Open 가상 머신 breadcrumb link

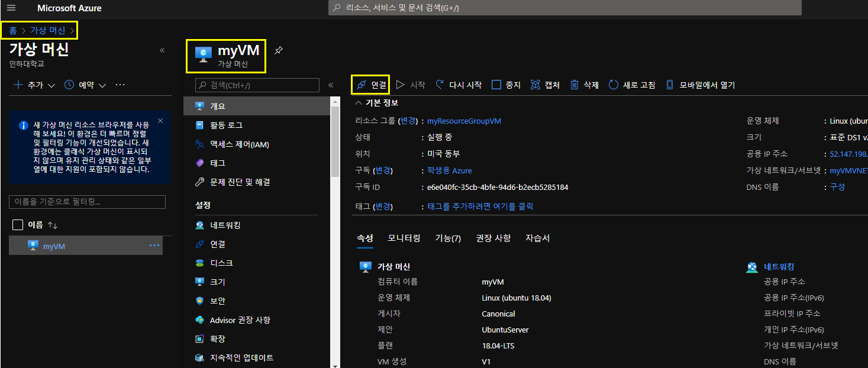click(x=47, y=30)
